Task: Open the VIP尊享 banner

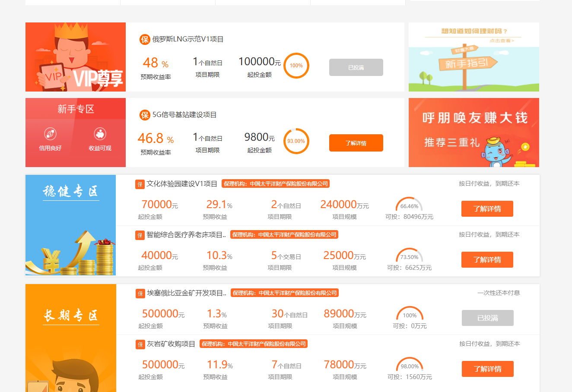Action: tap(76, 57)
